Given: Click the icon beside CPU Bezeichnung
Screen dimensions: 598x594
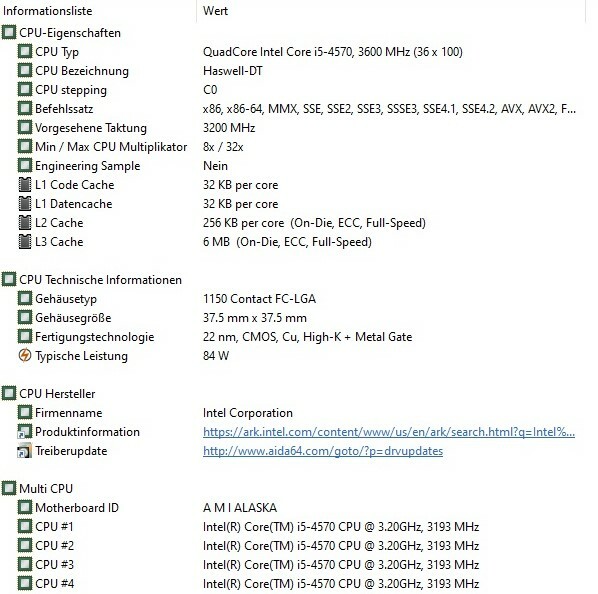Looking at the screenshot, I should [25, 71].
